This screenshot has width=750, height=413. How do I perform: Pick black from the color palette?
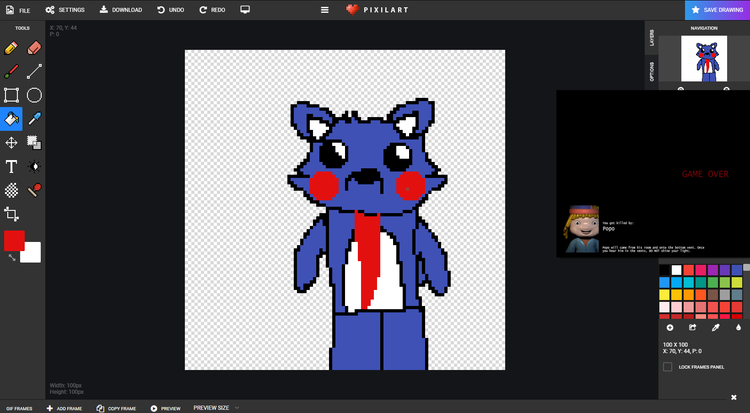[664, 270]
